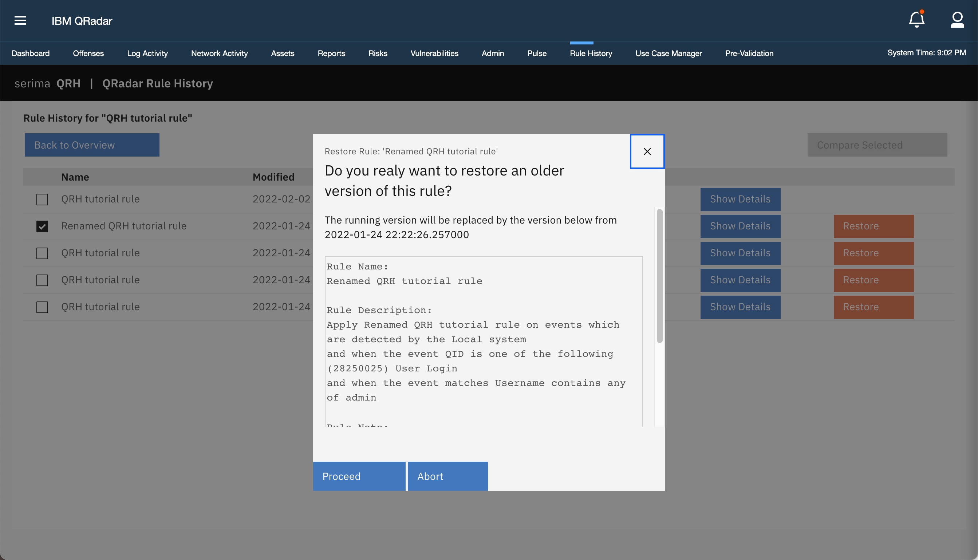Open the user account menu
The image size is (978, 560).
click(958, 20)
